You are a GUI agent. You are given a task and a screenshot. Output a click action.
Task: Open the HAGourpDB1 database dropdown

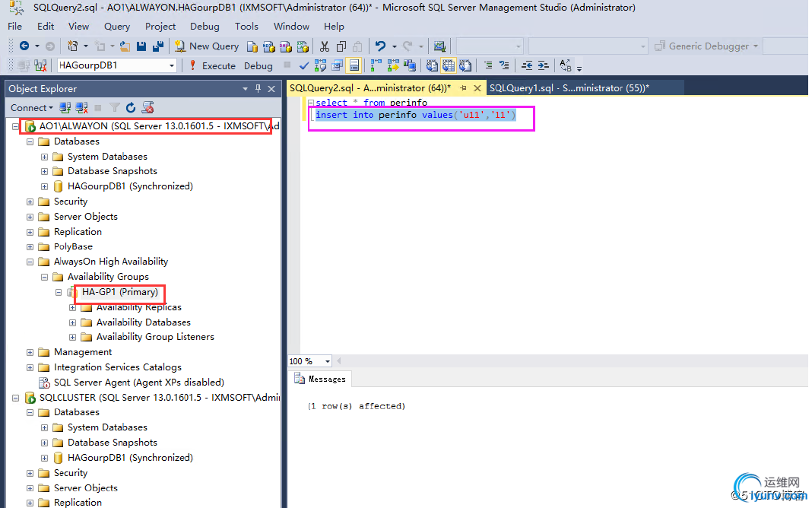pyautogui.click(x=171, y=65)
